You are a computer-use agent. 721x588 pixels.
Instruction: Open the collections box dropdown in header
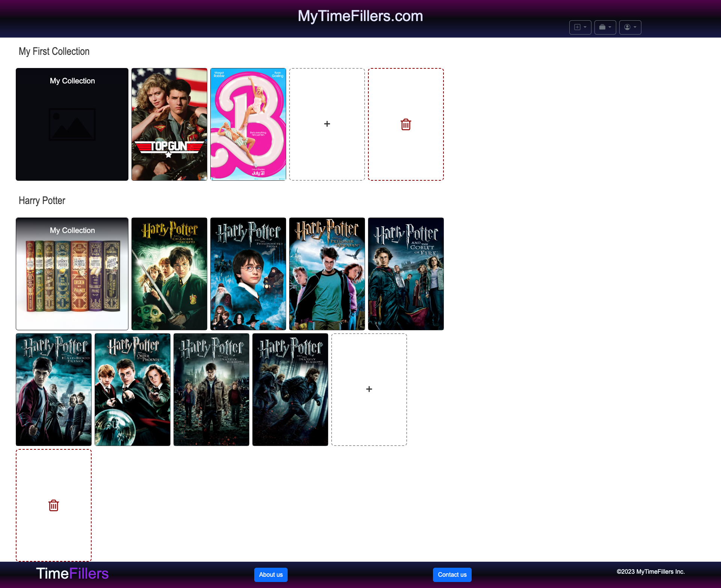605,27
